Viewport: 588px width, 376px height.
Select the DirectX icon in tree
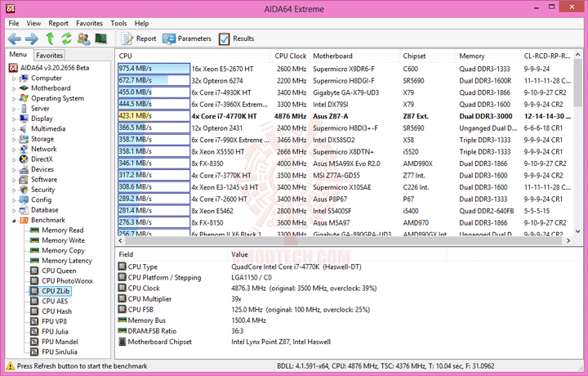(x=24, y=159)
